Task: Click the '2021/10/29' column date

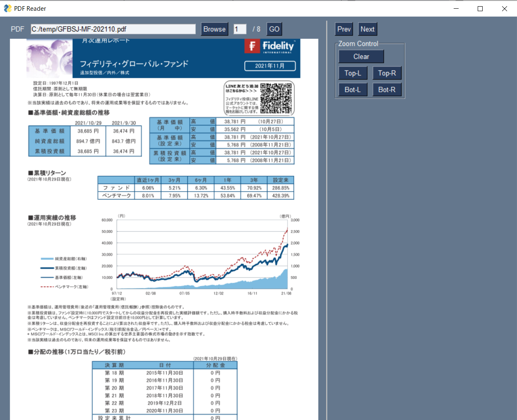Action: [x=88, y=123]
